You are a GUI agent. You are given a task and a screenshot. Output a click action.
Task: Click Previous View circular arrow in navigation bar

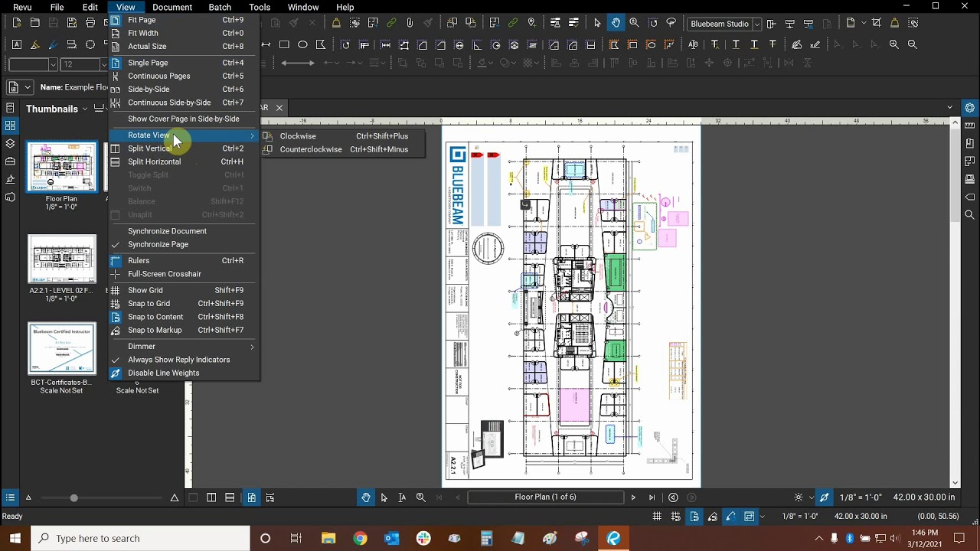point(673,497)
